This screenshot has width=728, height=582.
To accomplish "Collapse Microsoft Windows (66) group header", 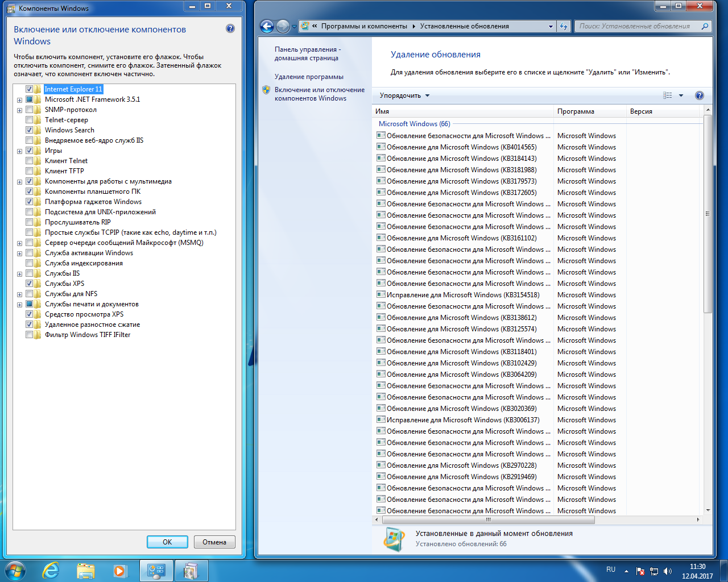I will tap(414, 123).
